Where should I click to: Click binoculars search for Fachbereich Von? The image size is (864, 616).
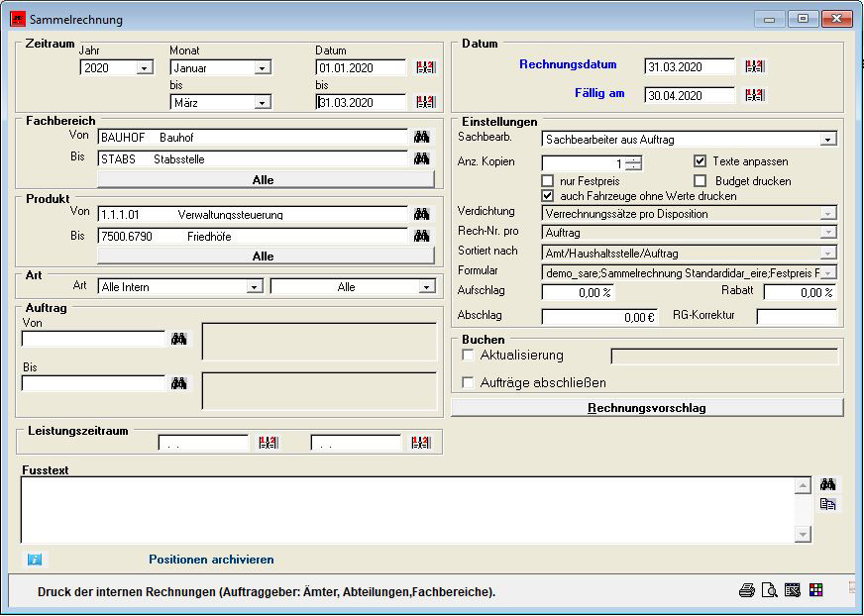(422, 137)
